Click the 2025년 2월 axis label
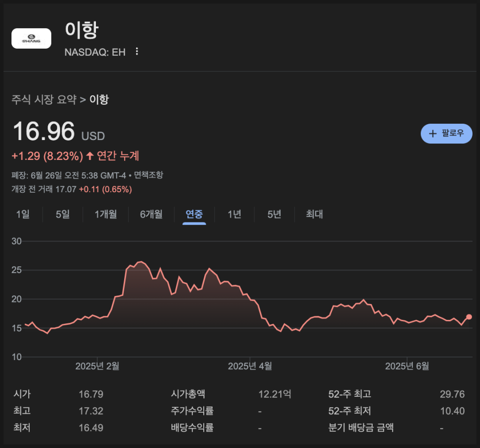This screenshot has width=480, height=448. click(97, 366)
